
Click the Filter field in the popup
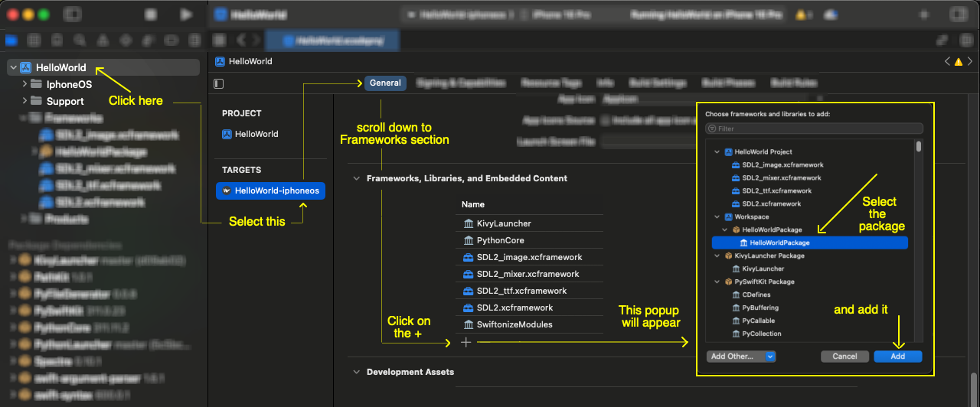(815, 129)
